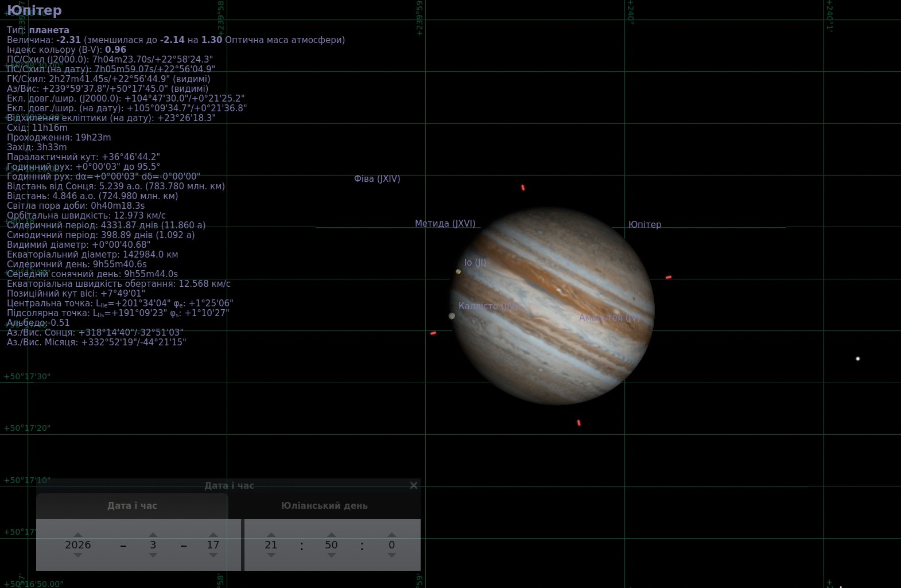Click the minute field showing 50

tap(331, 545)
